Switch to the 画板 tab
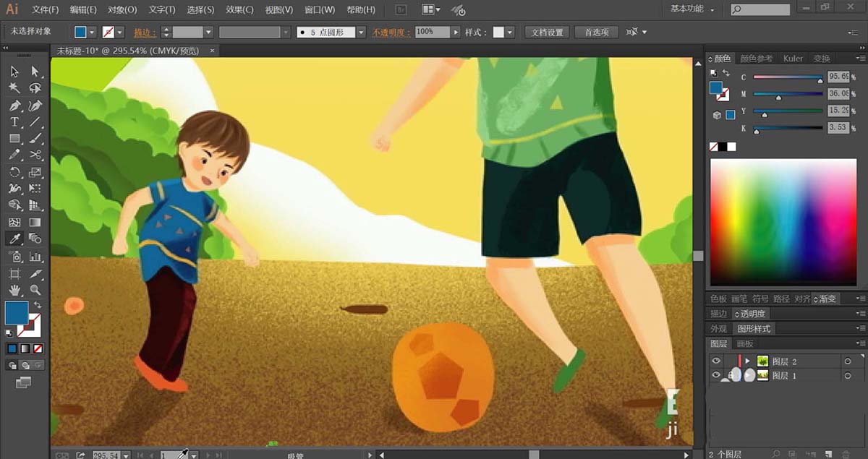Viewport: 868px width, 459px height. coord(745,343)
